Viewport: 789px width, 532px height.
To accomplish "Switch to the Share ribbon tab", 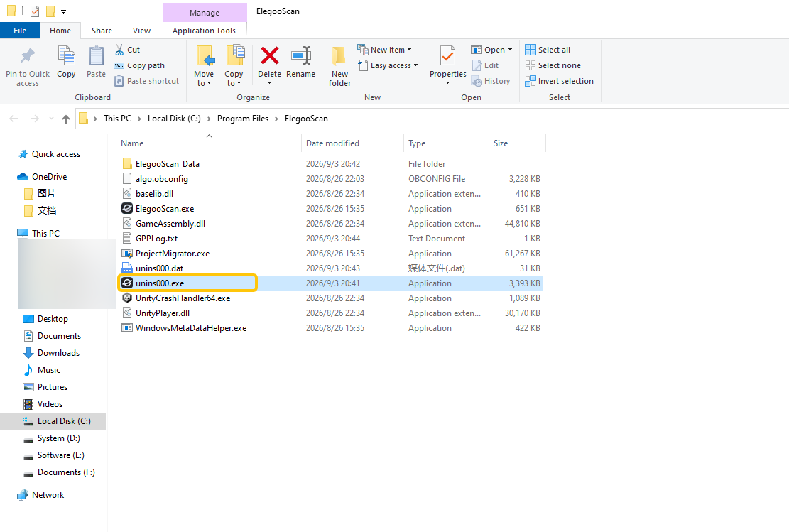I will [x=102, y=31].
